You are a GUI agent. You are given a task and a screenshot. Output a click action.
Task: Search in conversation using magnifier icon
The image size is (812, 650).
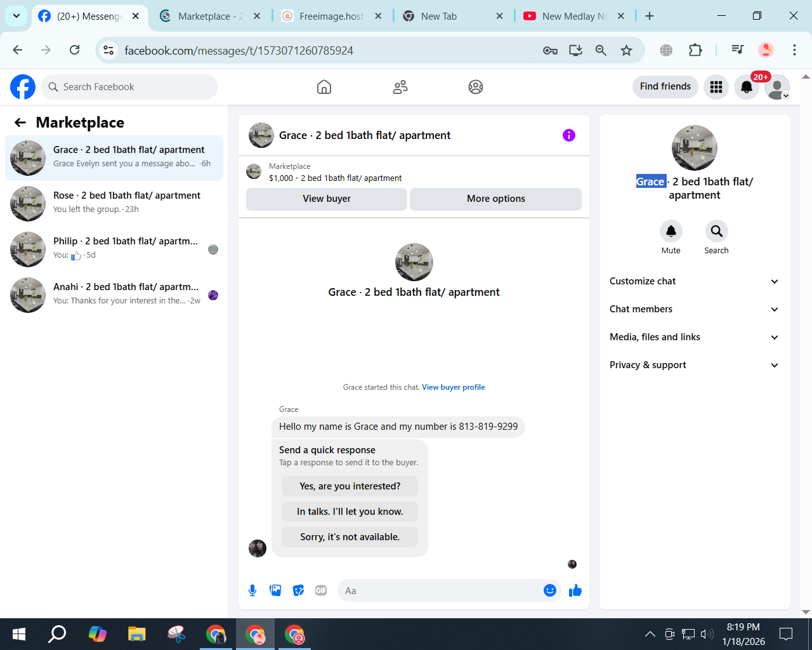click(x=717, y=231)
